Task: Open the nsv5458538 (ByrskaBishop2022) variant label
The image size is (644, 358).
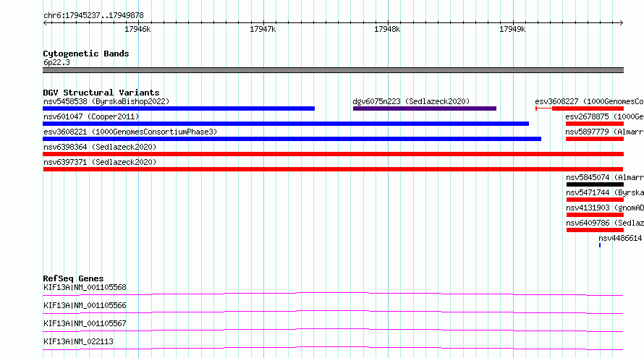Action: tap(106, 101)
